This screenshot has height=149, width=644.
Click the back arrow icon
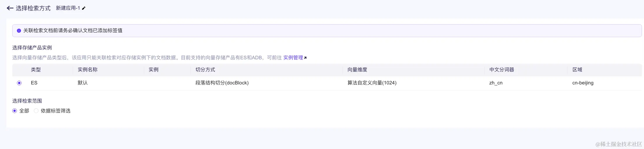pyautogui.click(x=10, y=8)
